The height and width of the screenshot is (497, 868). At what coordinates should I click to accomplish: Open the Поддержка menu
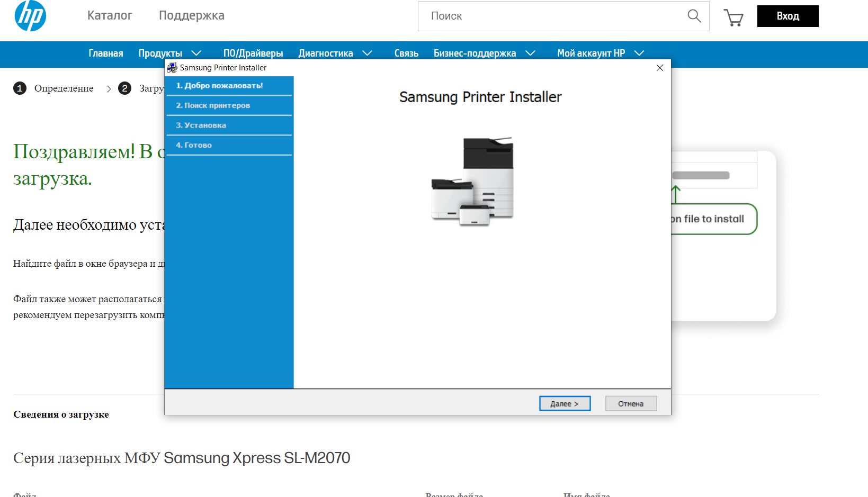[x=192, y=15]
